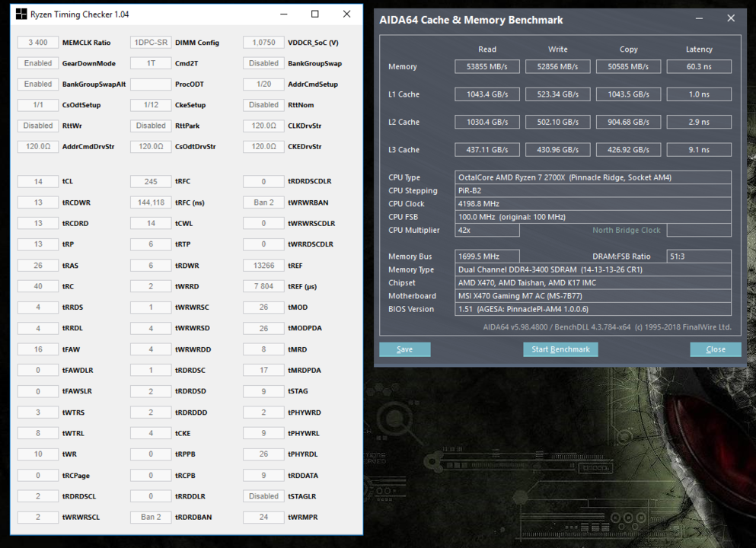Select the tRCDWR value 13

coord(38,202)
